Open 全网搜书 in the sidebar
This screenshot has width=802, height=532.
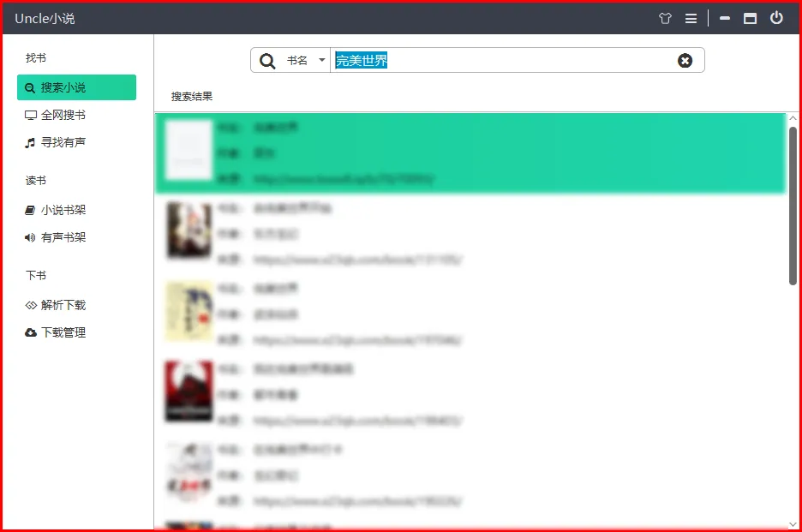pos(55,115)
